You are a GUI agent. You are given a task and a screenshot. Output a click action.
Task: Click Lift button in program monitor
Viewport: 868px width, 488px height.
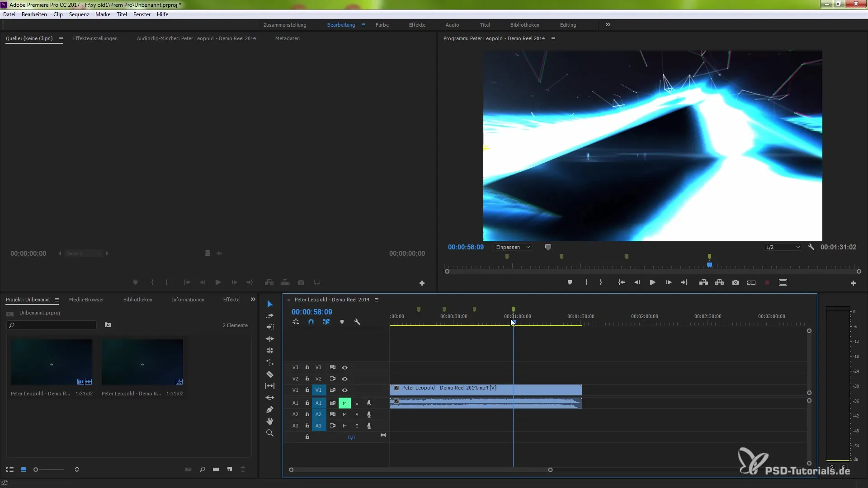tap(703, 282)
